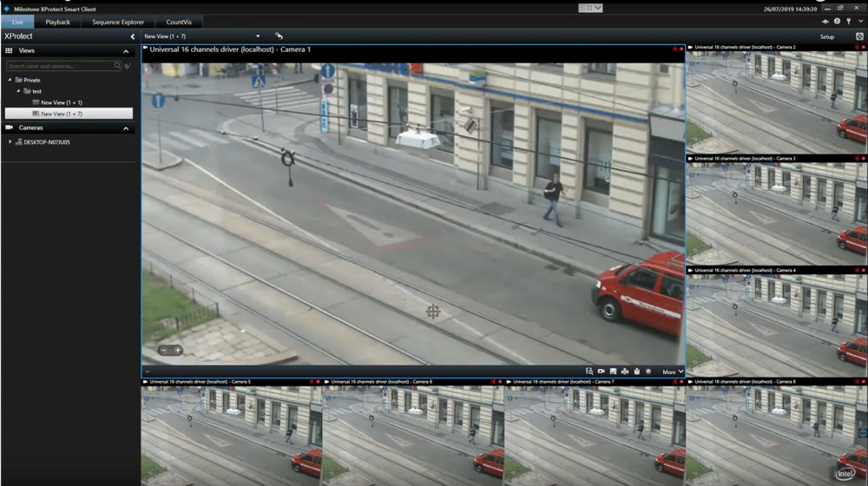This screenshot has height=486, width=868.
Task: Click the Views grid icon
Action: pyautogui.click(x=9, y=51)
